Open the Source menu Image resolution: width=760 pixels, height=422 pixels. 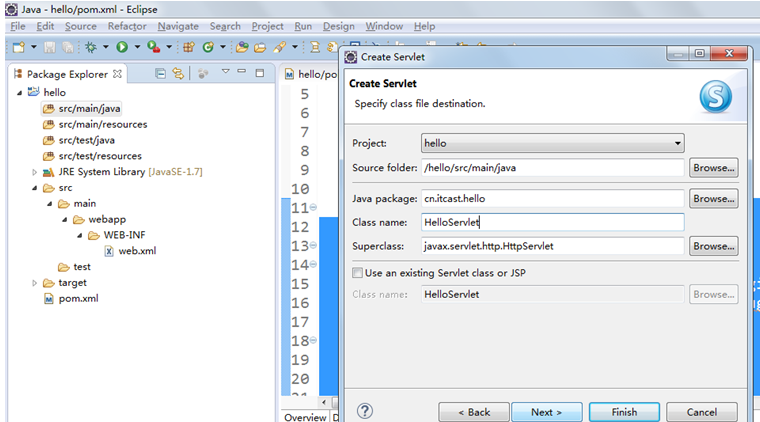point(80,26)
